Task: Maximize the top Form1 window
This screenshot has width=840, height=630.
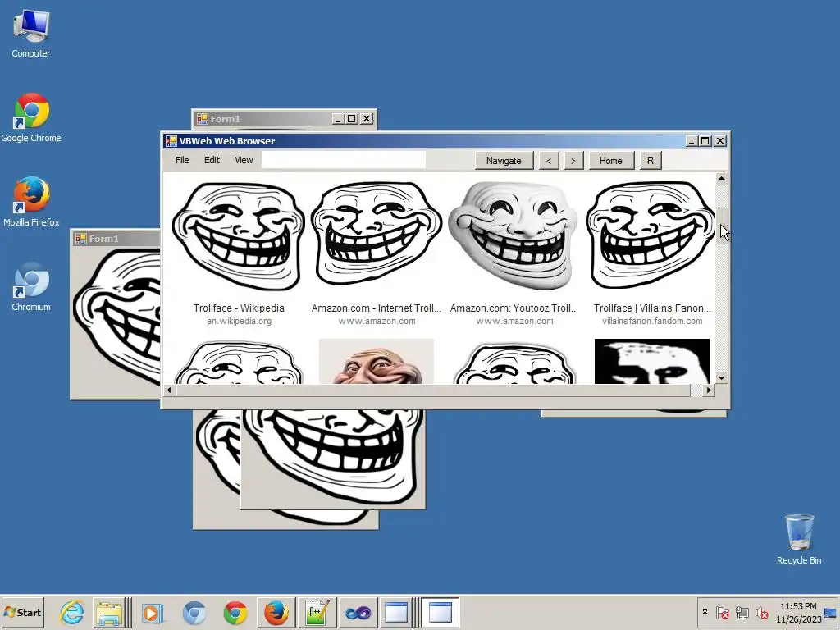Action: click(351, 118)
